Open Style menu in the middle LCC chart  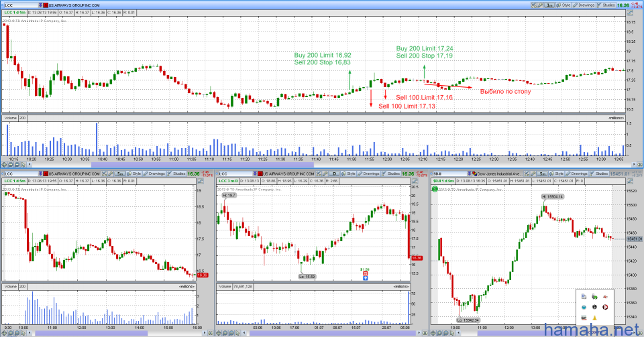tap(350, 174)
